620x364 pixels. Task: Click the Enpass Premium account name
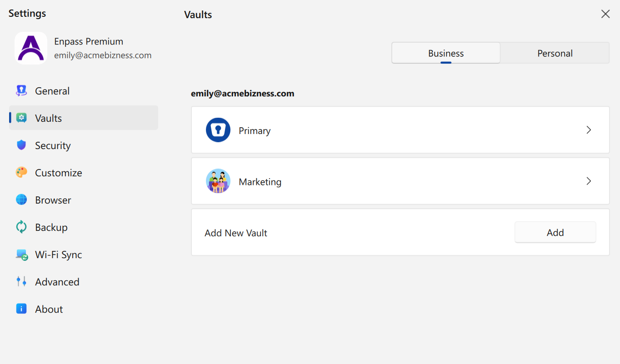click(x=89, y=41)
